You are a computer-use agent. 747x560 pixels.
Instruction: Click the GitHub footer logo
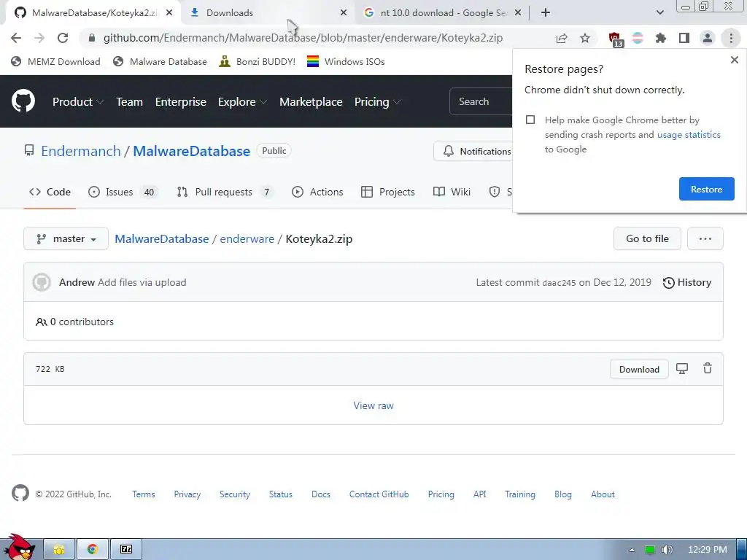(x=20, y=494)
